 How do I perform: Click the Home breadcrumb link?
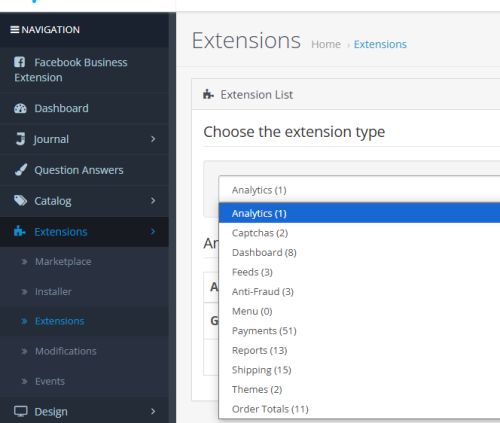coord(326,44)
